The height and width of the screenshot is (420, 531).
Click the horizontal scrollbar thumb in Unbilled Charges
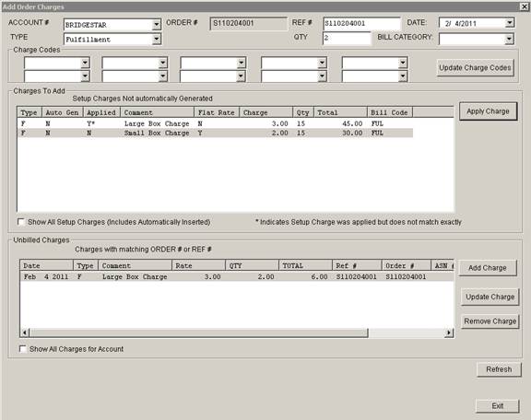(199, 333)
